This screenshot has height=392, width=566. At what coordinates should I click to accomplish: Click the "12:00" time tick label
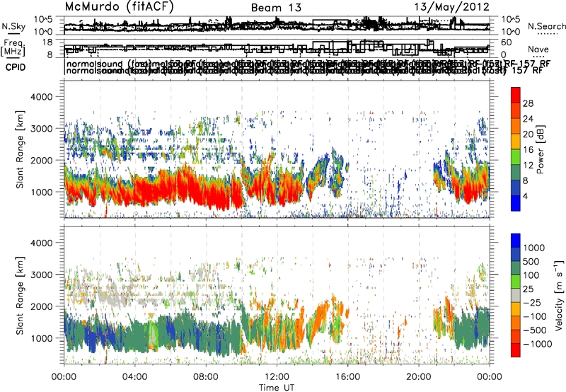[x=277, y=377]
